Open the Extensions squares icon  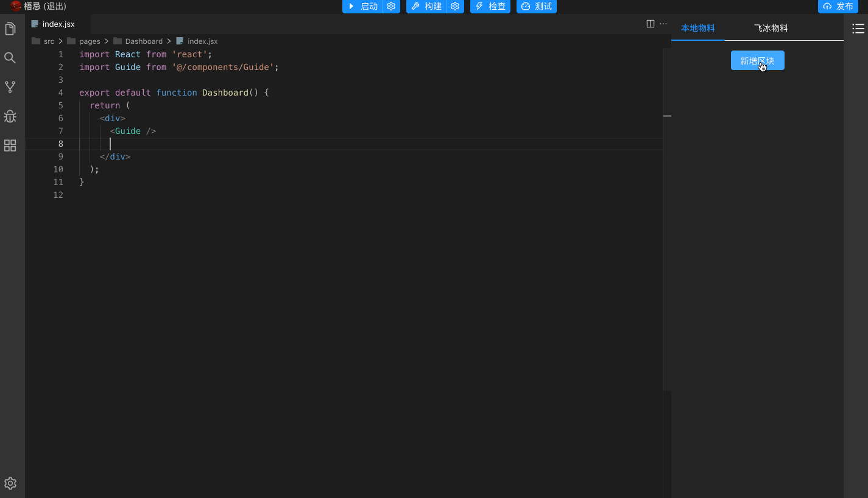(10, 146)
